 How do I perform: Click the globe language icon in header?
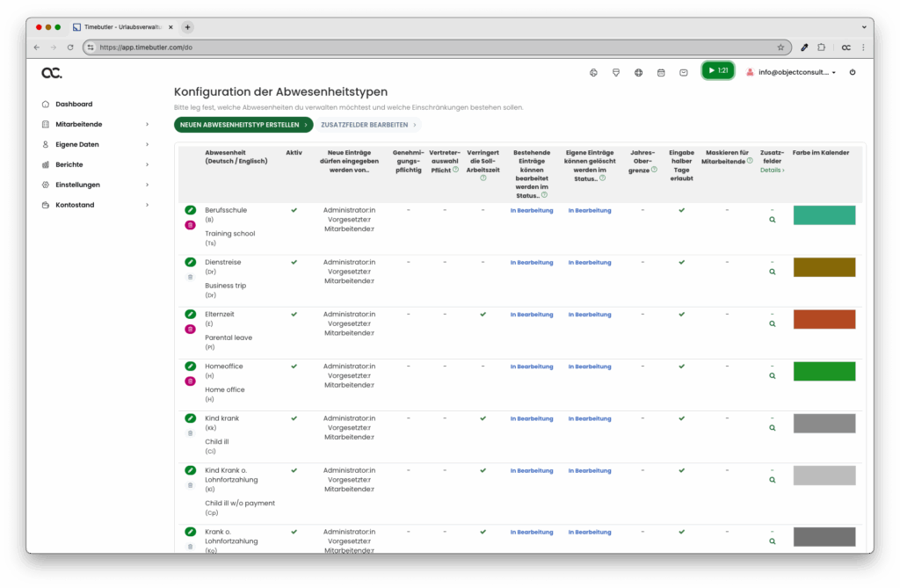638,72
